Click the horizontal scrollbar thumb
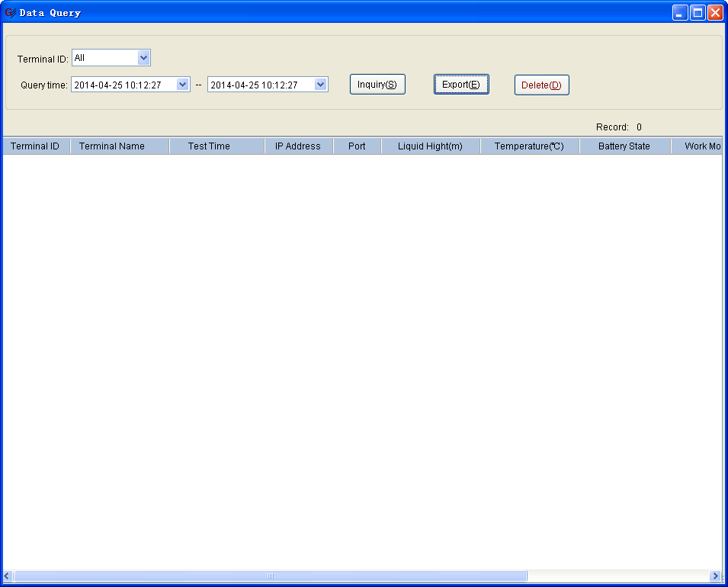Image resolution: width=728 pixels, height=587 pixels. pyautogui.click(x=270, y=576)
